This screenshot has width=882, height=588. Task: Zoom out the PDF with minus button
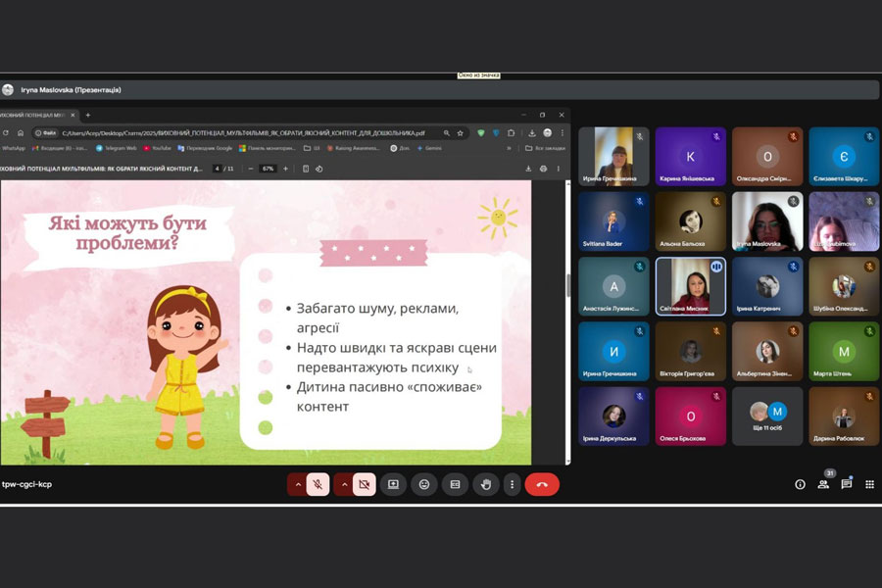point(250,169)
